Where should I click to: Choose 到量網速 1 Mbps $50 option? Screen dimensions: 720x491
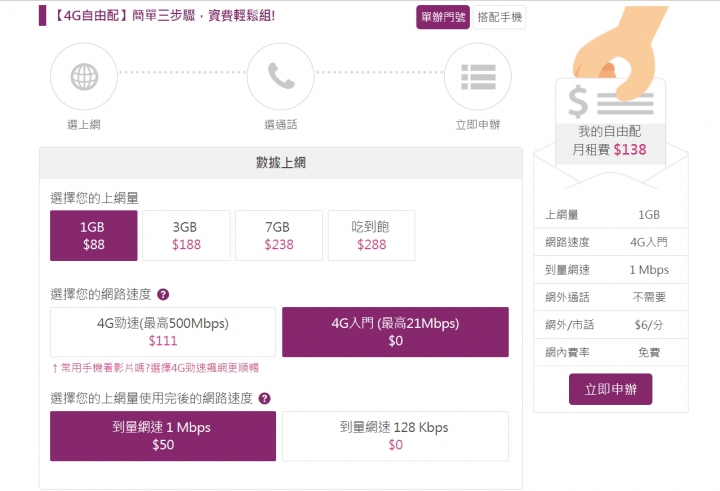[x=163, y=435]
